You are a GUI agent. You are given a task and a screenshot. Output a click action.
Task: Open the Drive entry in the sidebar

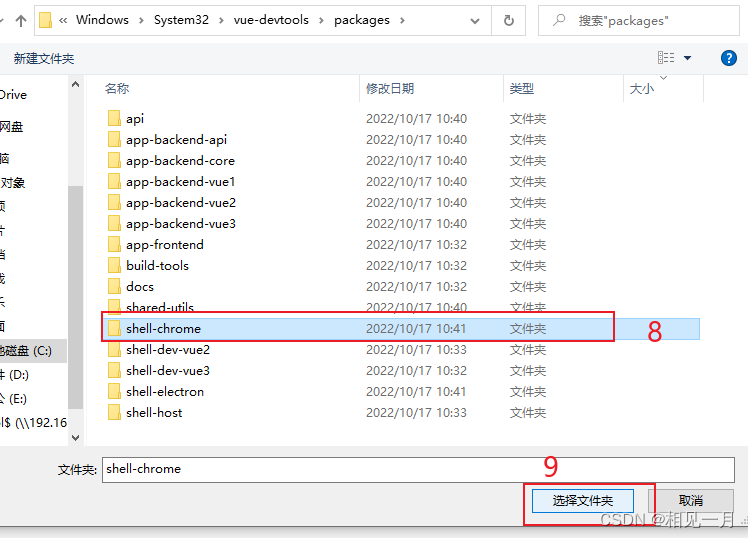point(13,94)
